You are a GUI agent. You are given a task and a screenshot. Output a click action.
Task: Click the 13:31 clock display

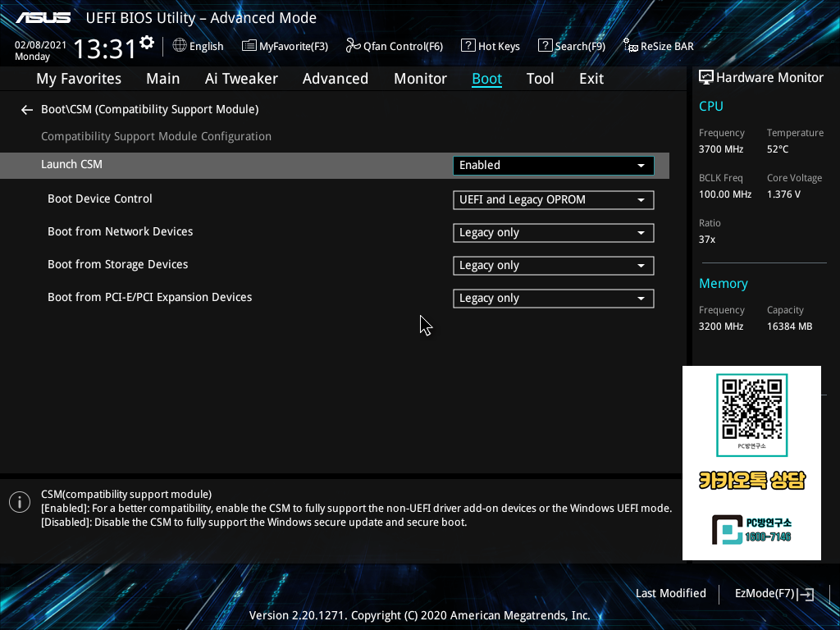coord(105,49)
